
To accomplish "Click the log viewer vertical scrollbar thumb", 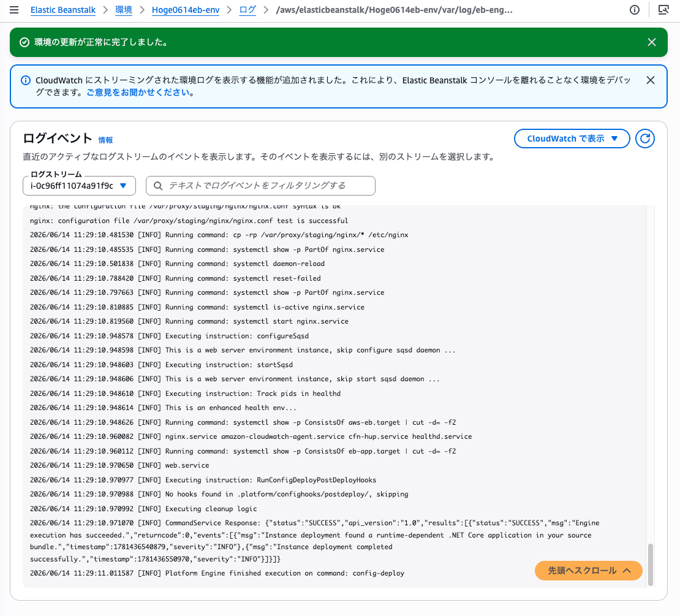I will pos(649,564).
